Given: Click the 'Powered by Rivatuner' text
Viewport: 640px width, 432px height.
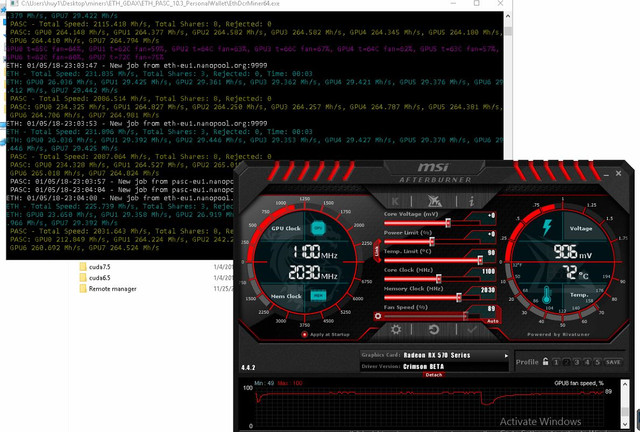Looking at the screenshot, I should tap(558, 334).
